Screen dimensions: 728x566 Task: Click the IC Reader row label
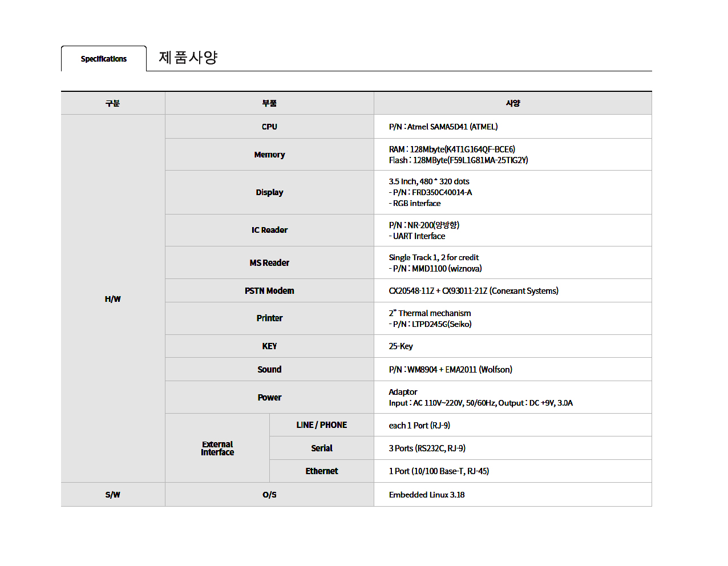[269, 230]
